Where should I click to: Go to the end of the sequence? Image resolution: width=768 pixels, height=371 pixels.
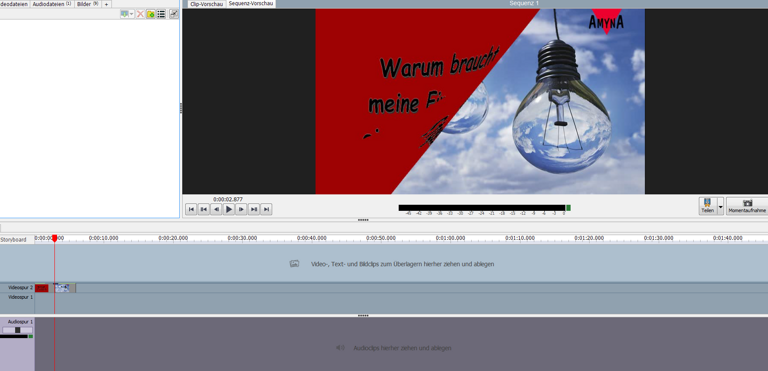(266, 209)
